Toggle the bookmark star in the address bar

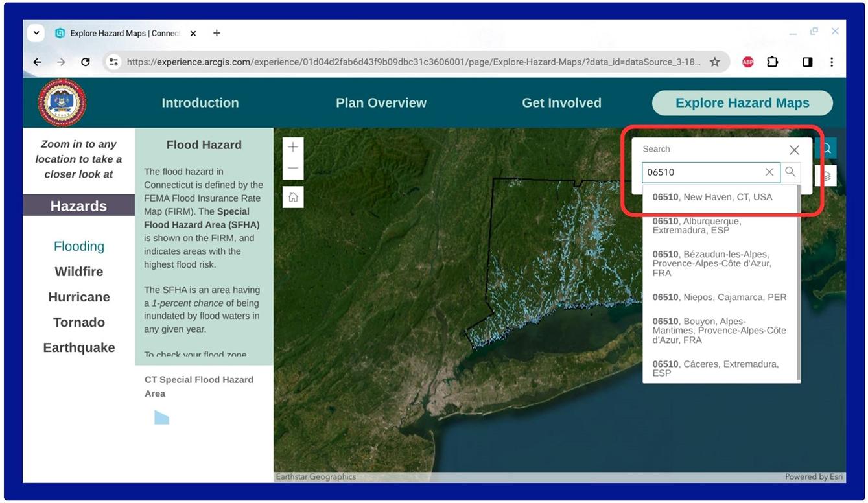[713, 61]
